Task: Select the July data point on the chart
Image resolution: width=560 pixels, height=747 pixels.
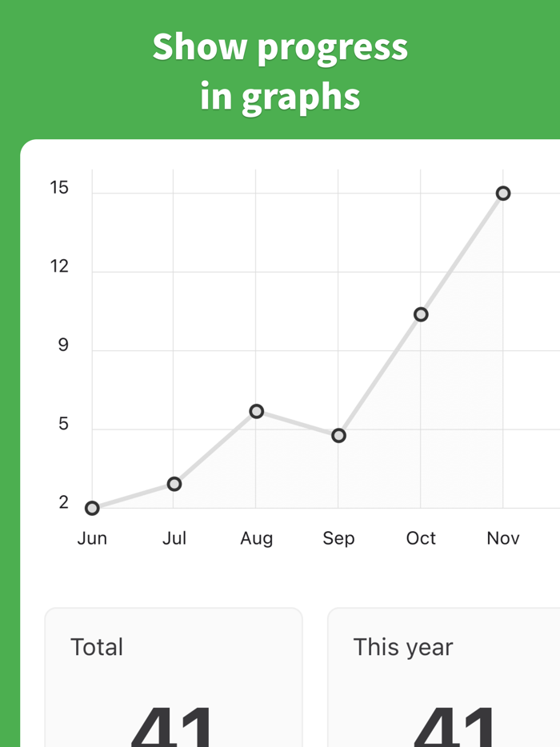Action: (174, 483)
